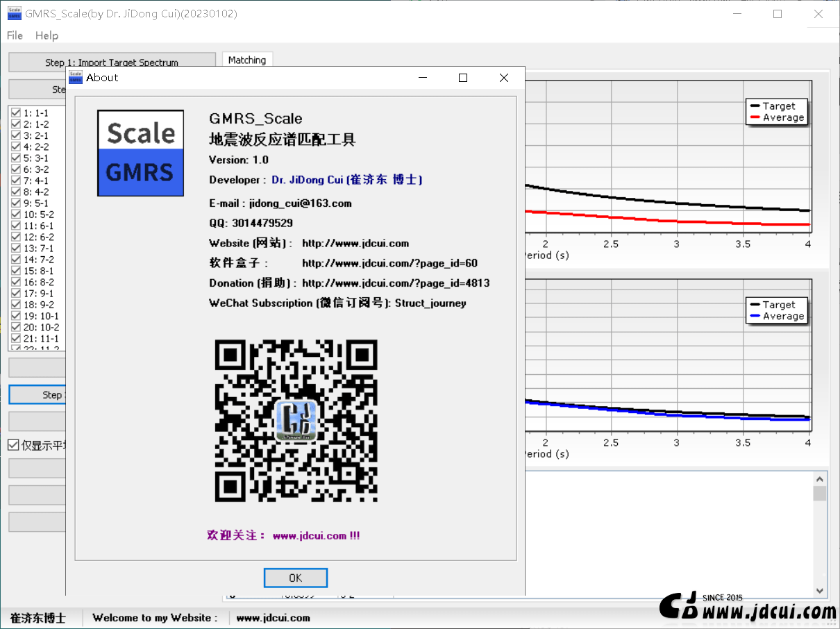
Task: Toggle checkbox for record 3: 2-1
Action: pos(16,135)
